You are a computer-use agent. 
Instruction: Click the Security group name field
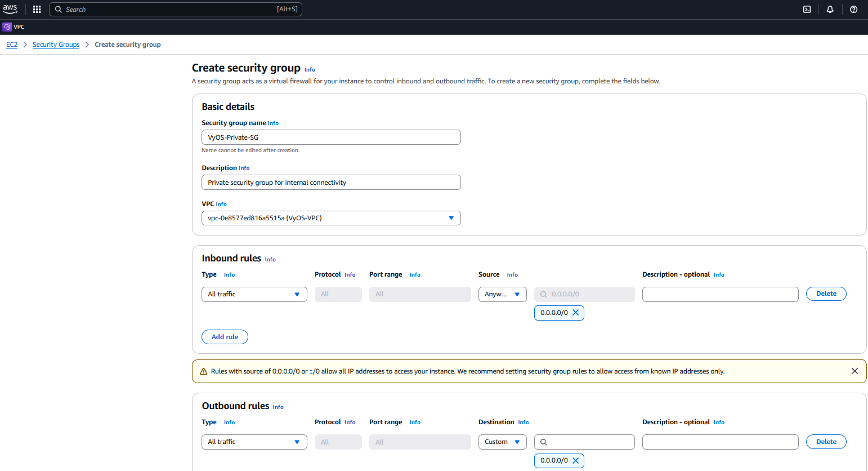331,137
